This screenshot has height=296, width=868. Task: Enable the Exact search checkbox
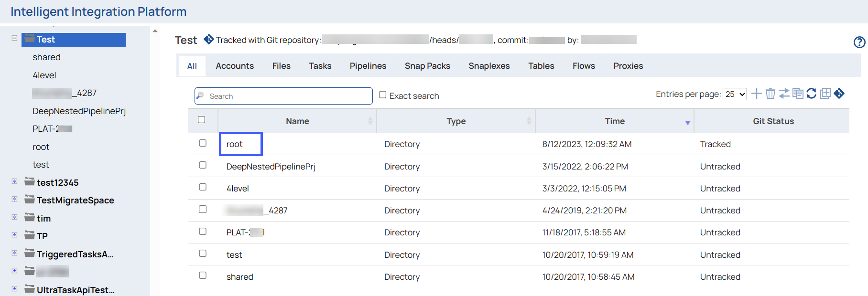coord(382,95)
